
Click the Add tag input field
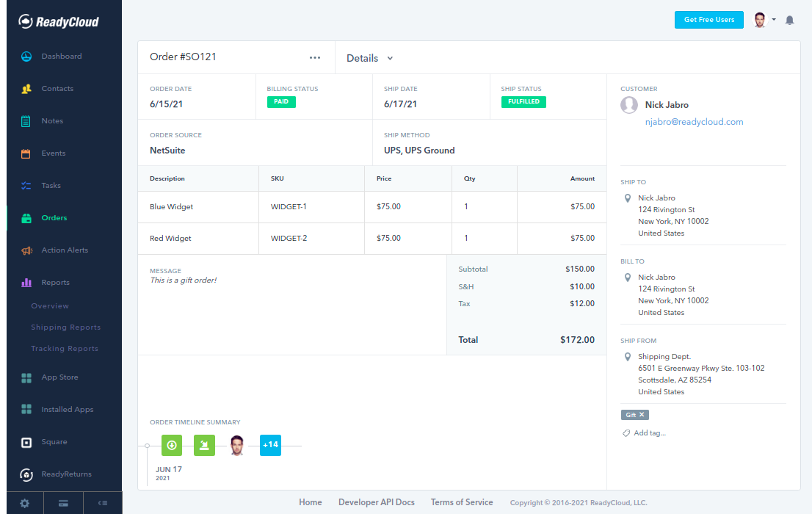(x=650, y=432)
